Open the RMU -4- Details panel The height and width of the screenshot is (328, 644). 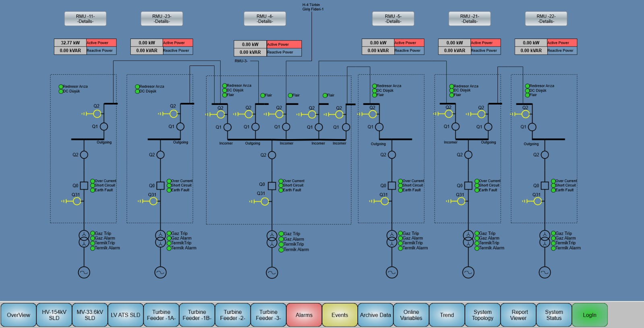[264, 19]
